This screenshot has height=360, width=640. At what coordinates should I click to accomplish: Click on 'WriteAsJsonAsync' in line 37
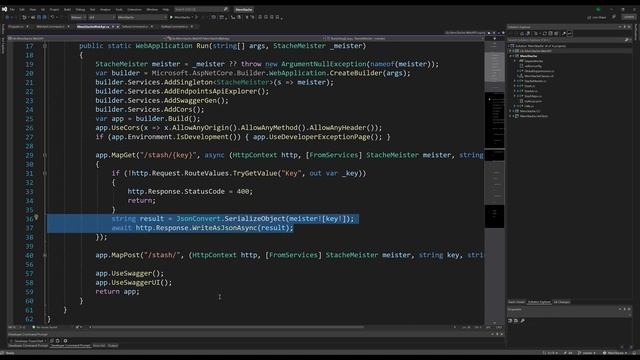(x=224, y=228)
